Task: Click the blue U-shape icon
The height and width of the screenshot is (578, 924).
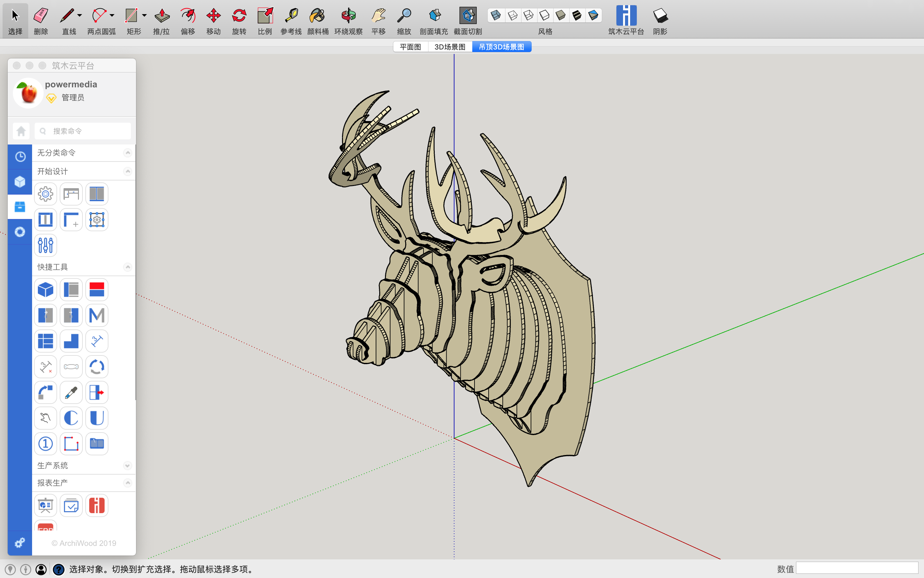Action: pos(97,418)
